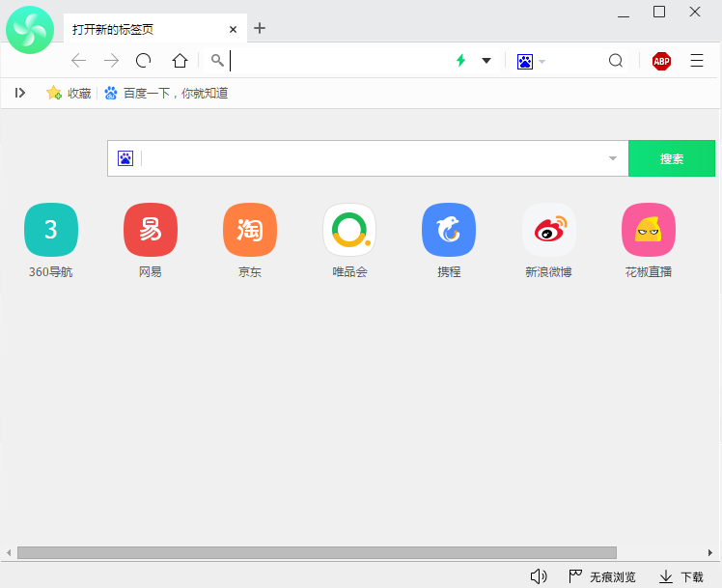Click the 收藏 favorites star
722x588 pixels.
[69, 93]
